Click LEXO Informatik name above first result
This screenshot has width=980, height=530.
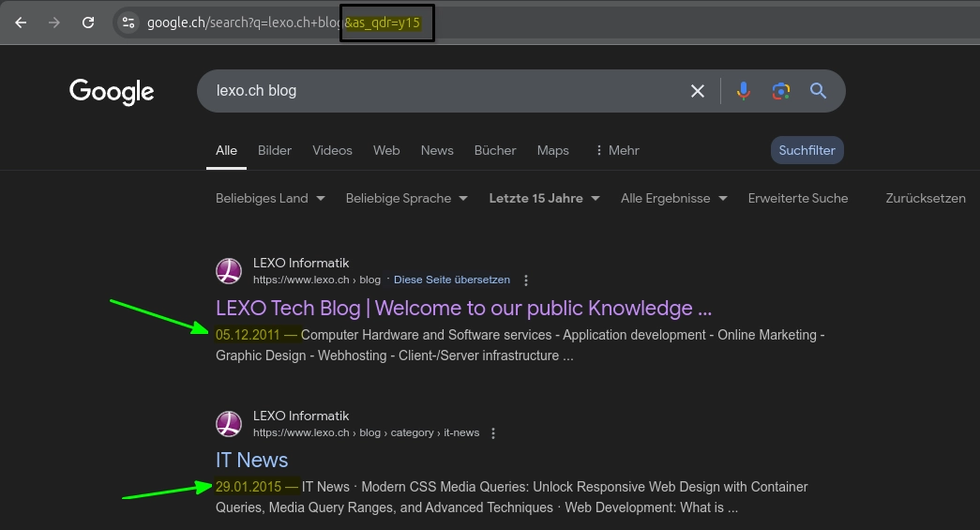[301, 264]
